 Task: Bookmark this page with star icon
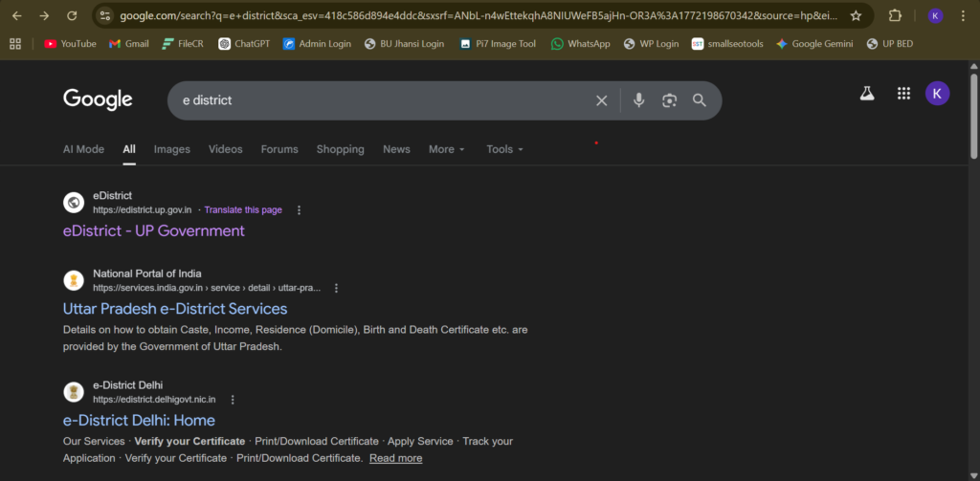pos(856,16)
